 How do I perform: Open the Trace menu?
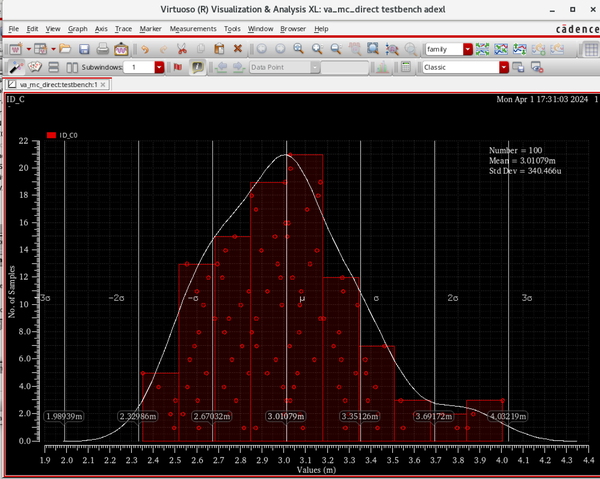click(x=123, y=29)
